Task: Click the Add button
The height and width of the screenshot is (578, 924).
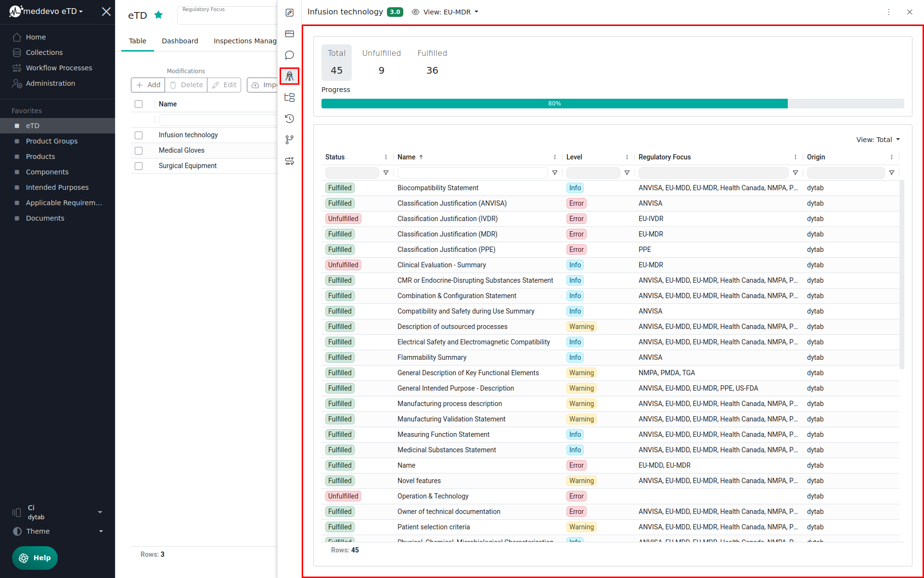Action: pyautogui.click(x=148, y=85)
